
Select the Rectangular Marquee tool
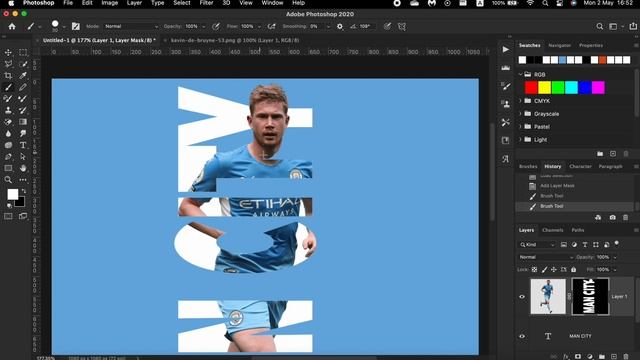[23, 52]
